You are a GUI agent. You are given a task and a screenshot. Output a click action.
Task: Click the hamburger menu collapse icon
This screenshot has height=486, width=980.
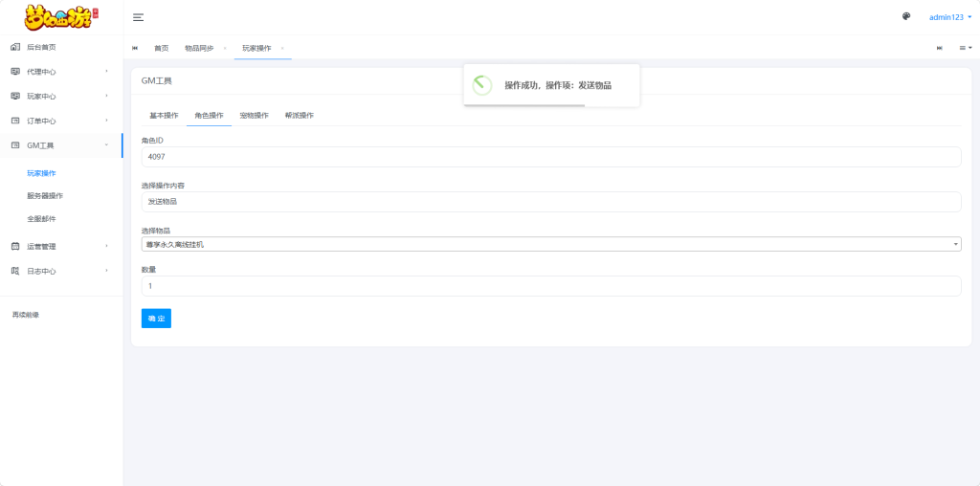click(138, 17)
